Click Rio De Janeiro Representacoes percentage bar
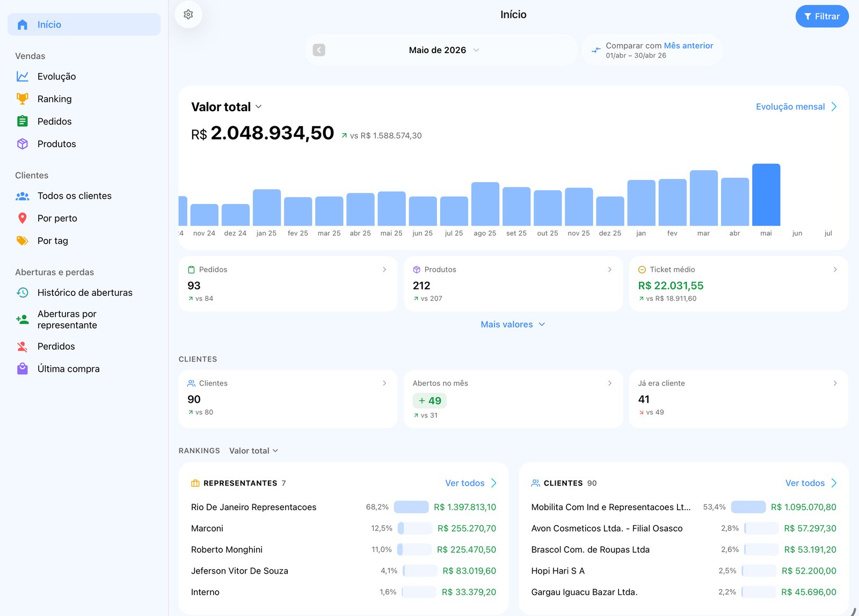Image resolution: width=859 pixels, height=616 pixels. point(411,507)
